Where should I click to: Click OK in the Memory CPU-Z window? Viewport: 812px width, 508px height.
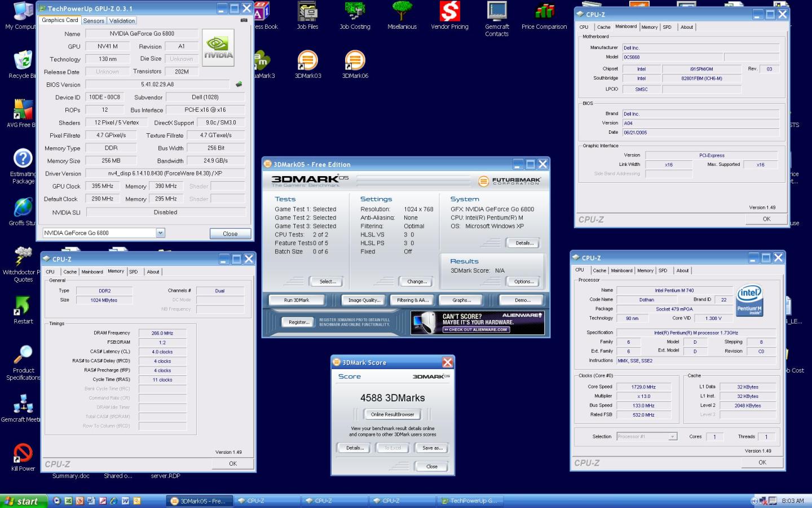pyautogui.click(x=233, y=463)
